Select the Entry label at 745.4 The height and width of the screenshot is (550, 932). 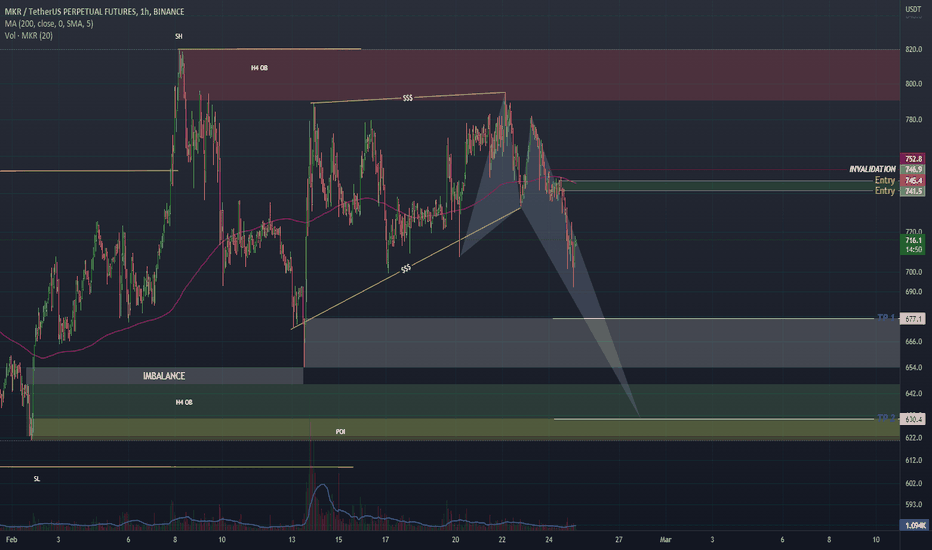(x=884, y=180)
